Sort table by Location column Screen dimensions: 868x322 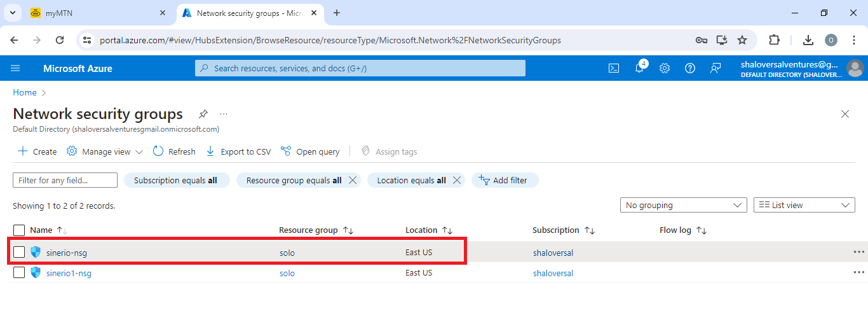(429, 230)
